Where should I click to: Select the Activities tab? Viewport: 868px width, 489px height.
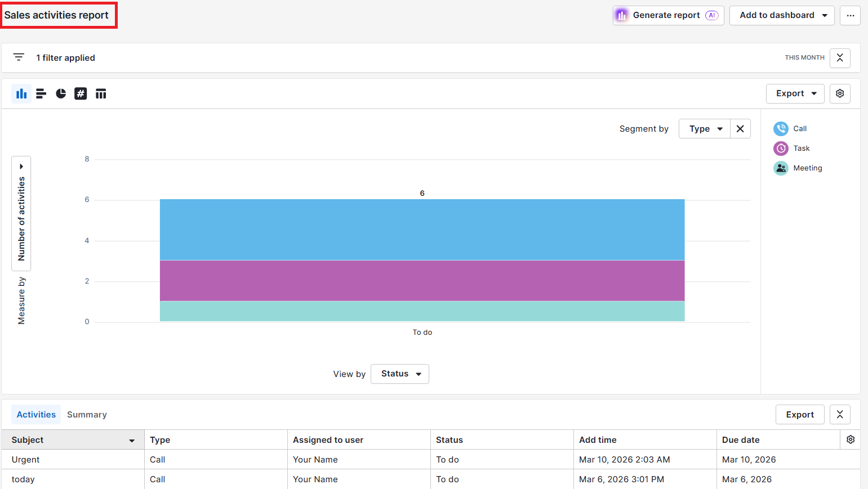pyautogui.click(x=35, y=414)
